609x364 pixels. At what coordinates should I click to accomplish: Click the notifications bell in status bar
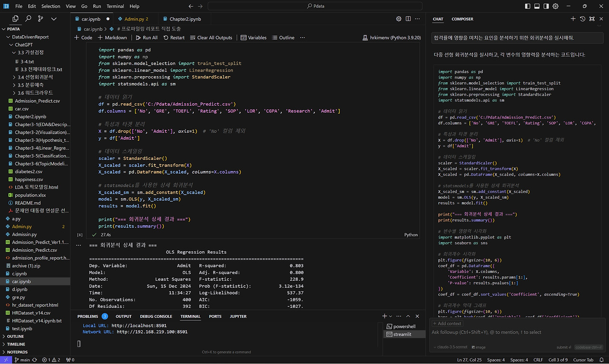601,360
